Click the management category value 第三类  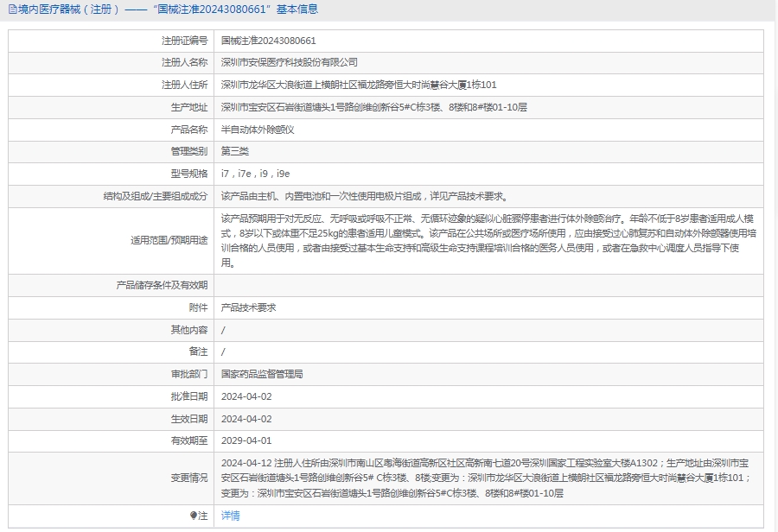(235, 152)
